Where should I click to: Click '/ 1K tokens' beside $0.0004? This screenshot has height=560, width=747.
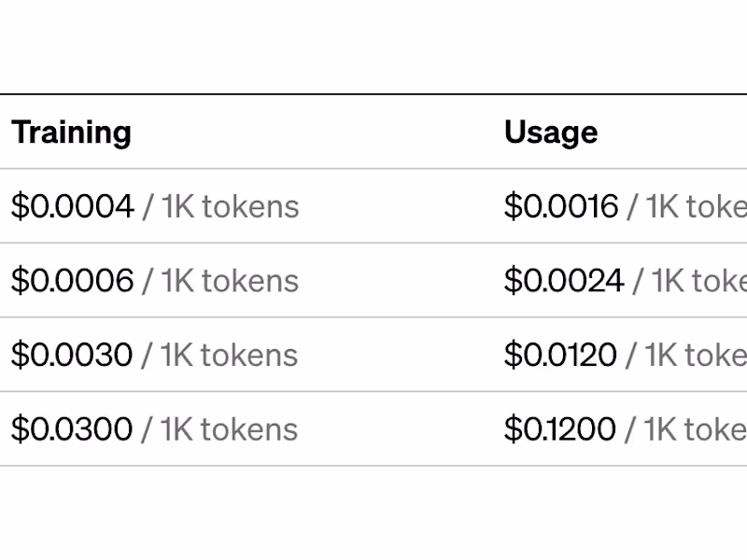(220, 206)
